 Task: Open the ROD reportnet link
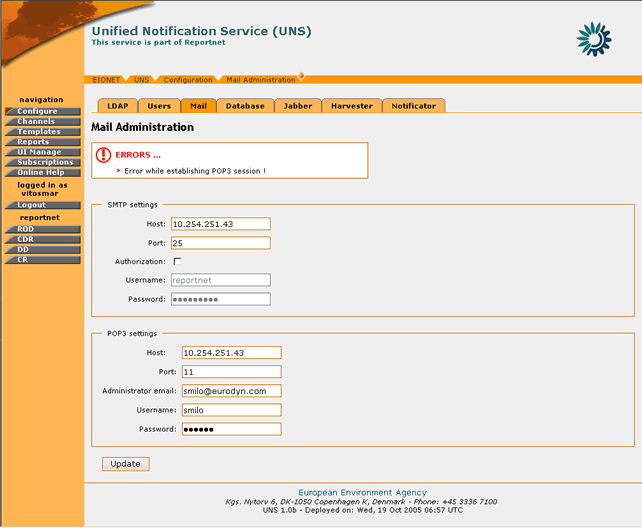coord(43,229)
